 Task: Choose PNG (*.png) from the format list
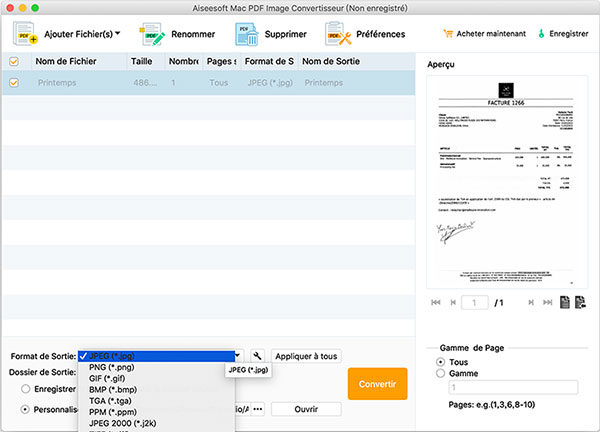coord(112,368)
